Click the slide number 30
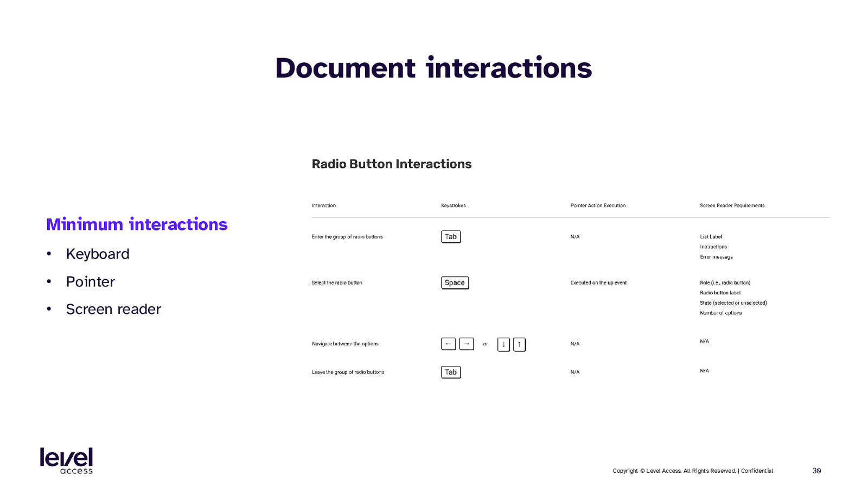This screenshot has height=488, width=868. click(x=816, y=471)
